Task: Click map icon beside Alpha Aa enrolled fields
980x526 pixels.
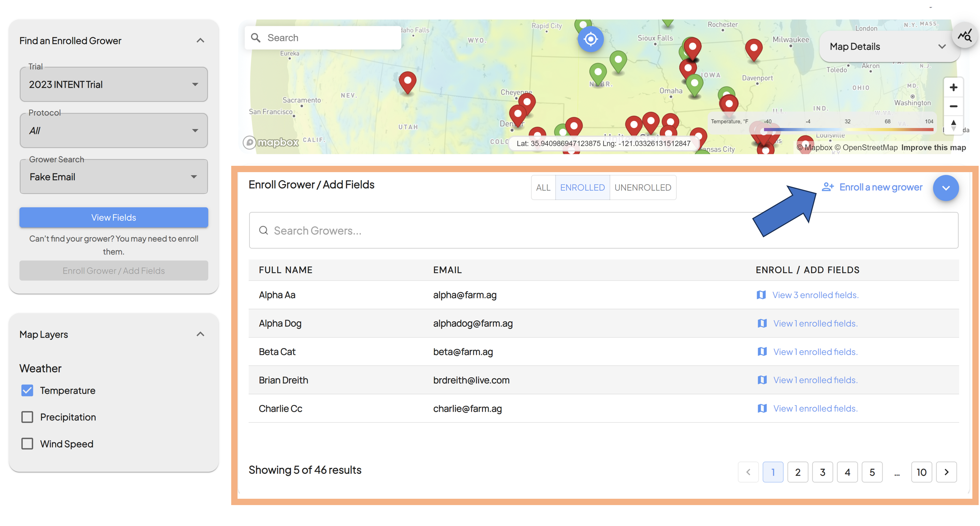Action: point(761,295)
